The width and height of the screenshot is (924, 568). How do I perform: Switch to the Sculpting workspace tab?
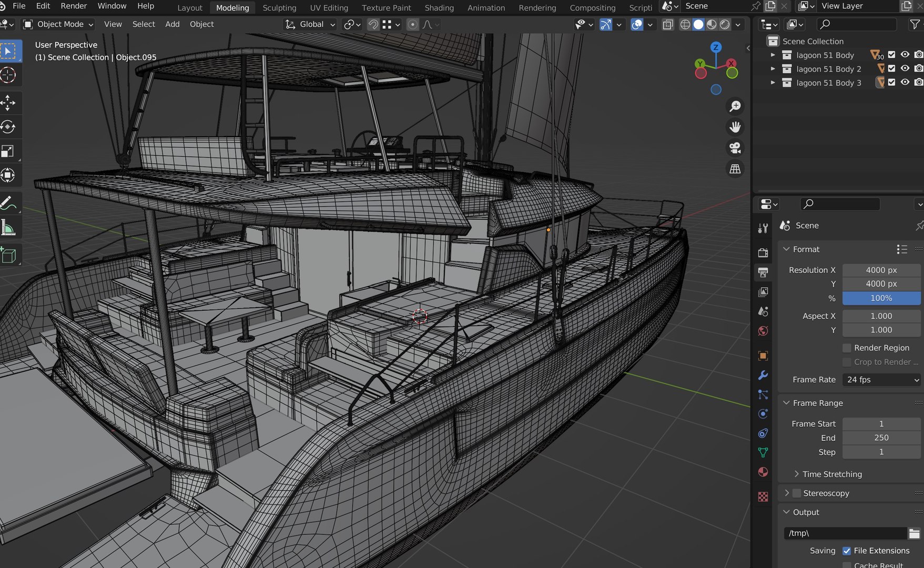coord(279,8)
